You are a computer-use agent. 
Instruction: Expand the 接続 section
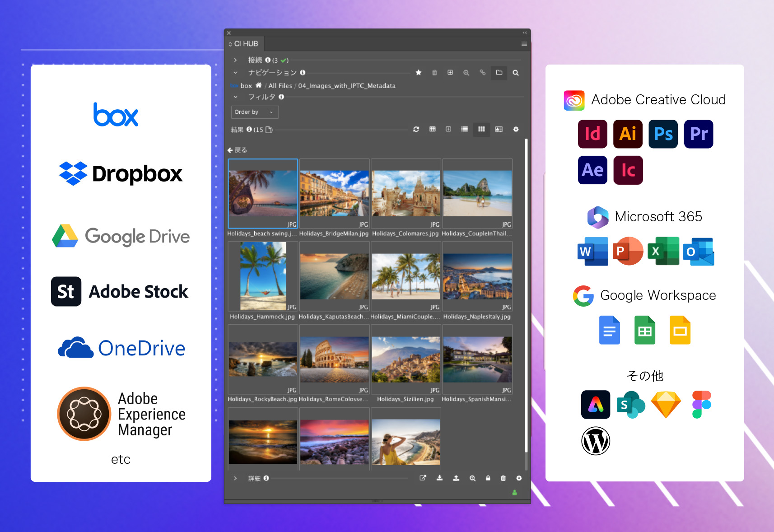point(235,60)
